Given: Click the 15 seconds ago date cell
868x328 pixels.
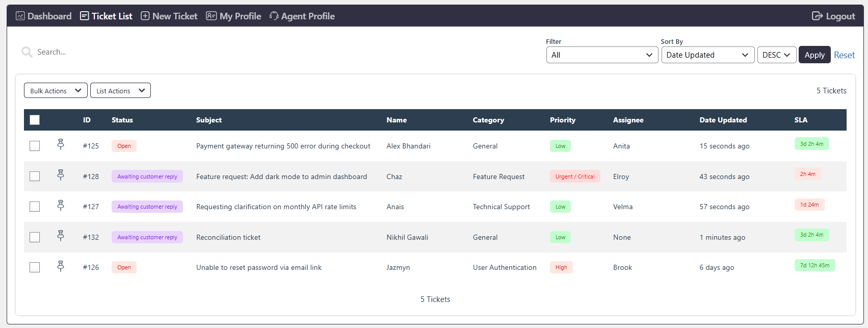Looking at the screenshot, I should click(x=724, y=146).
